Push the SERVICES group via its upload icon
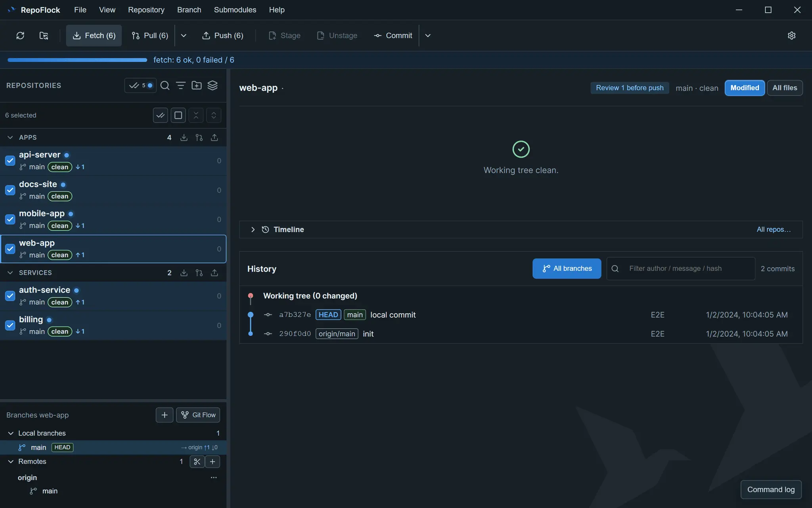The width and height of the screenshot is (812, 508). tap(214, 273)
